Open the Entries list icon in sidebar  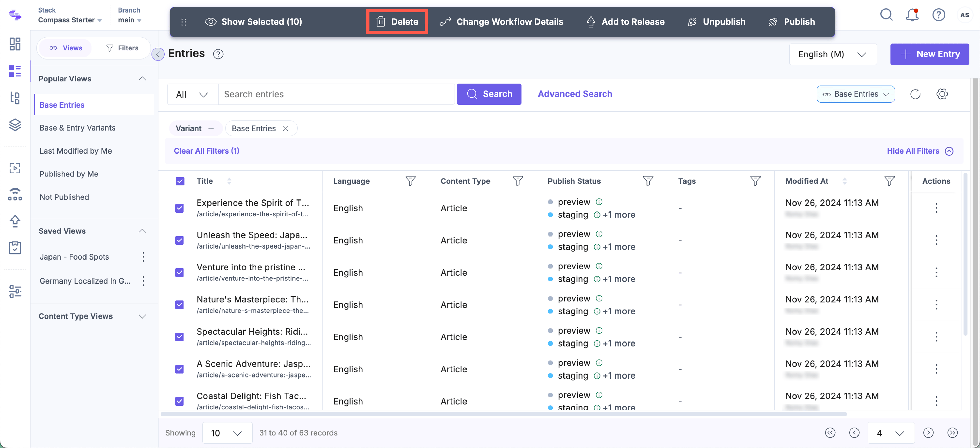[x=15, y=71]
